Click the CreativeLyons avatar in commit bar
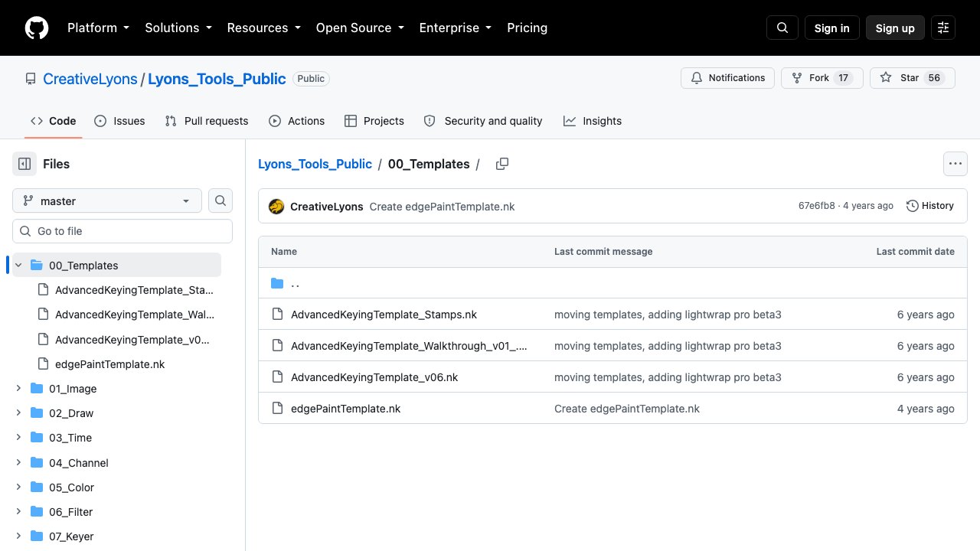980x551 pixels. pyautogui.click(x=276, y=206)
